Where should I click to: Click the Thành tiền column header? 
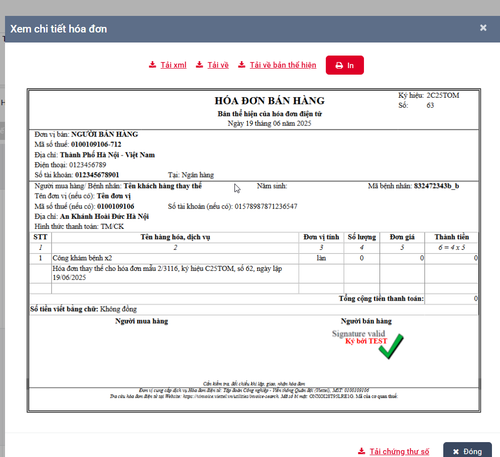pyautogui.click(x=452, y=237)
